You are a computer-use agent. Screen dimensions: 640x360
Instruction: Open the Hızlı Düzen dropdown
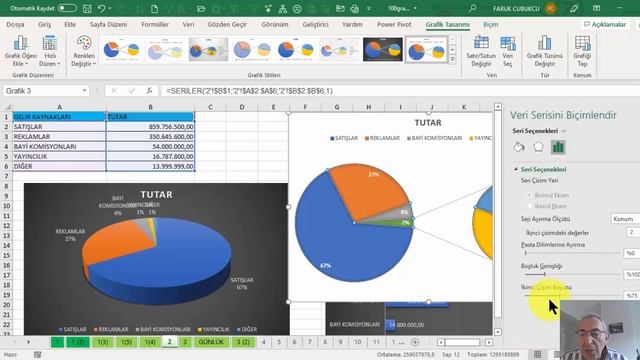click(x=50, y=51)
